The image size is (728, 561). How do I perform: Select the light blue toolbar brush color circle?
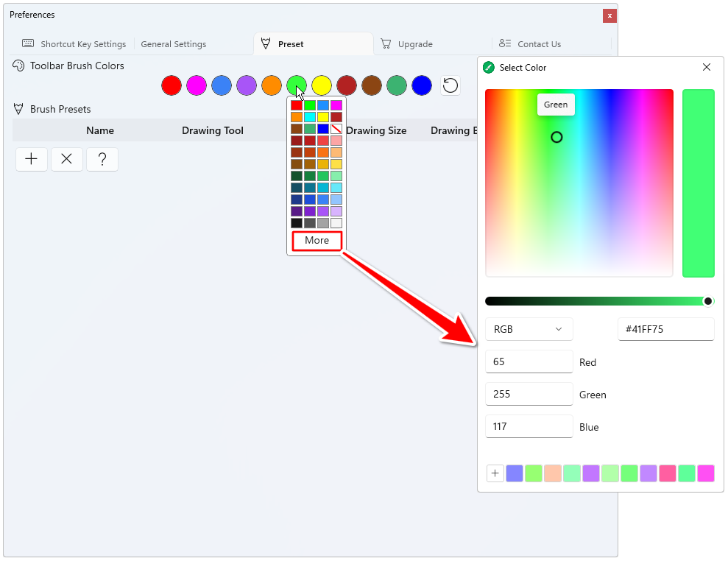222,85
